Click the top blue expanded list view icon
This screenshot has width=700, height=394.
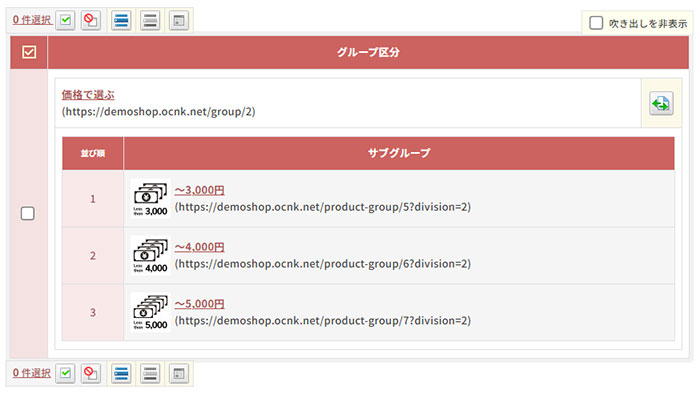click(x=121, y=20)
